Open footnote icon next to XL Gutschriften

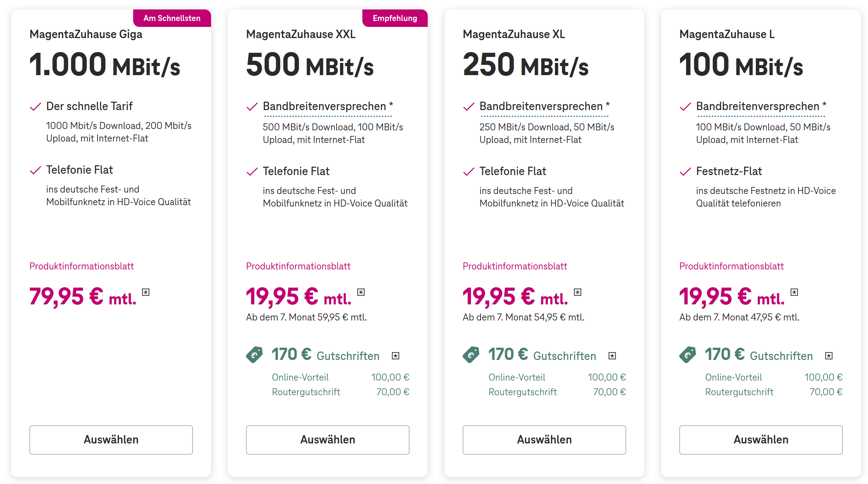(x=612, y=356)
